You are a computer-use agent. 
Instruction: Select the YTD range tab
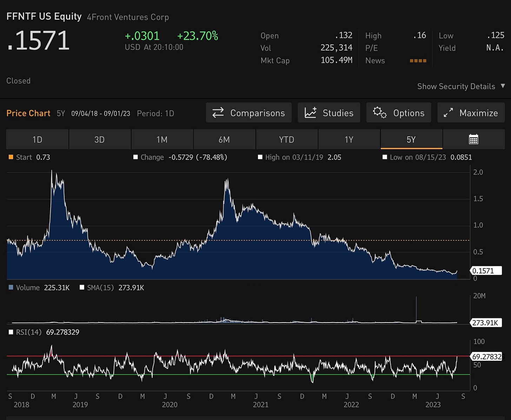pyautogui.click(x=287, y=140)
